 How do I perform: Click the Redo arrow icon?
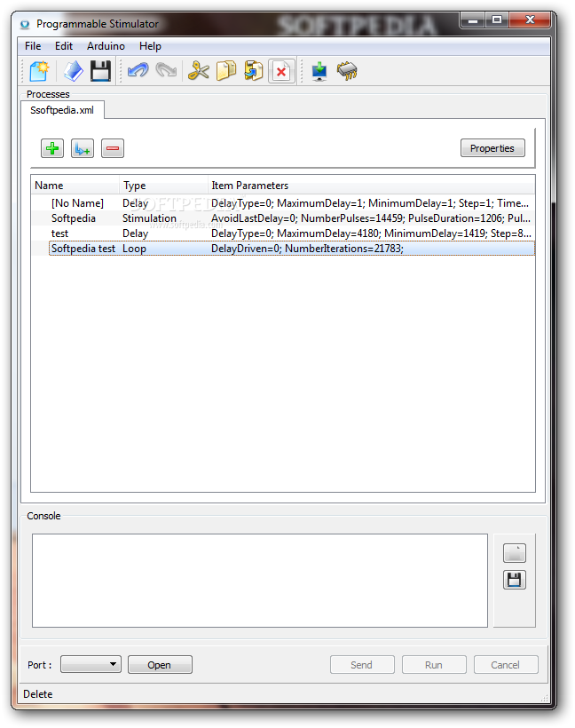click(x=166, y=72)
